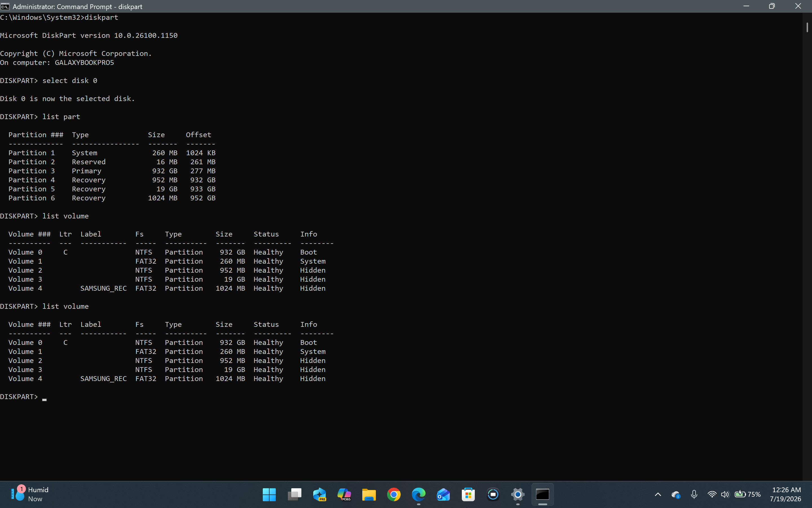Click the Partition 4 Recovery row
812x508 pixels.
(x=112, y=180)
